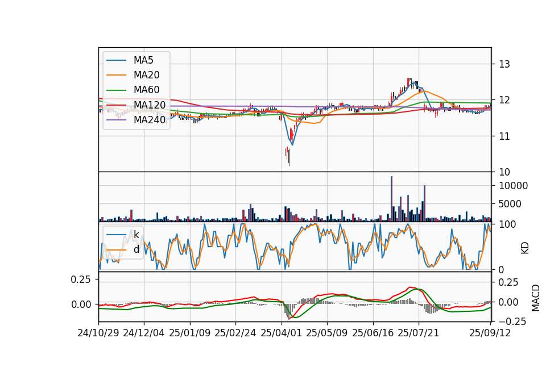Viewport: 546px width, 392px height.
Task: Click the price axis value 11
Action: (504, 136)
